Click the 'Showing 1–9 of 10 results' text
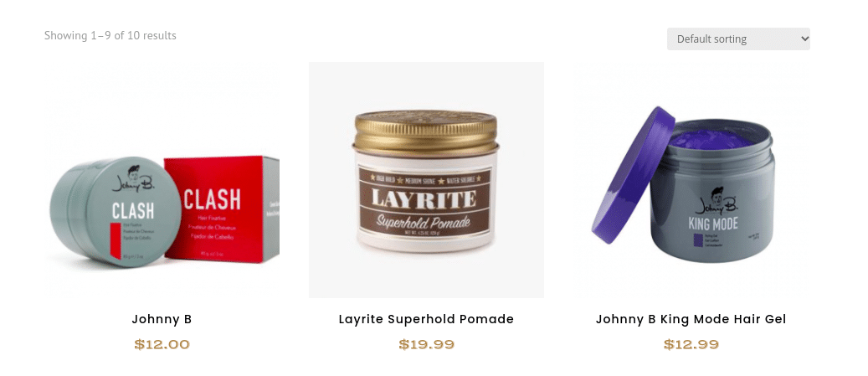Image resolution: width=868 pixels, height=376 pixels. (x=110, y=35)
